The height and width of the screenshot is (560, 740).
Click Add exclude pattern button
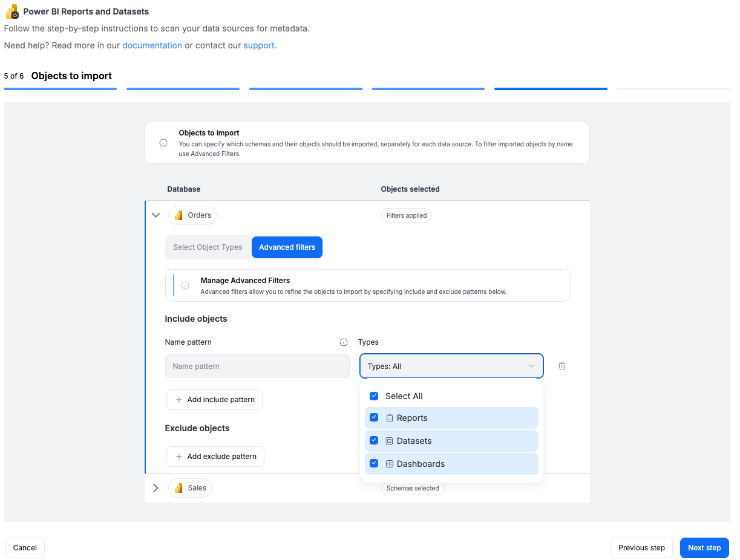[x=215, y=457]
